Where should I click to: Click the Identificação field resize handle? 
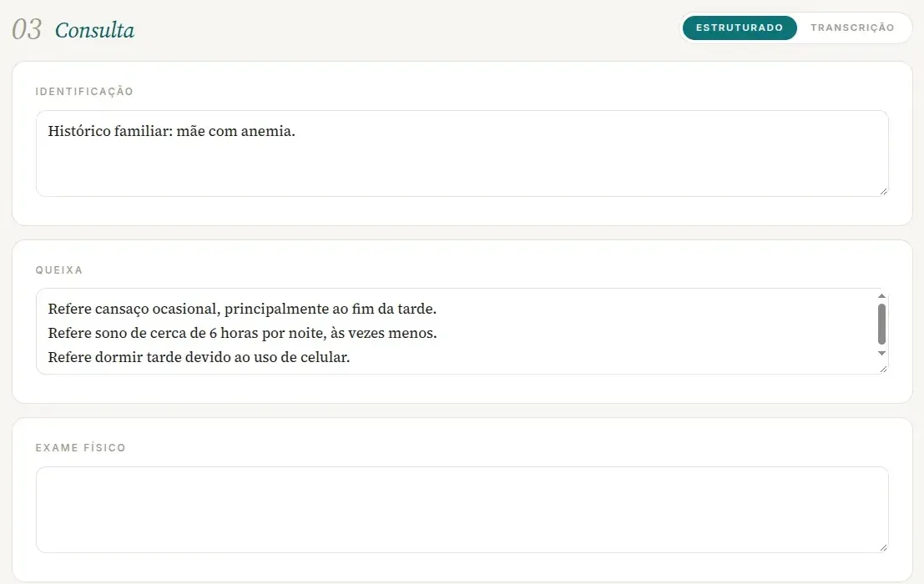click(883, 191)
